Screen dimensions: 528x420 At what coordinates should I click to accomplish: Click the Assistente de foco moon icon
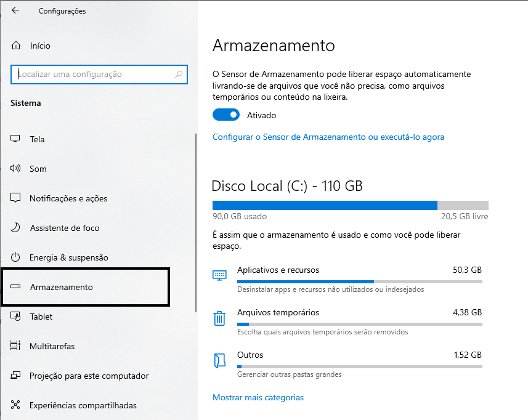[16, 228]
